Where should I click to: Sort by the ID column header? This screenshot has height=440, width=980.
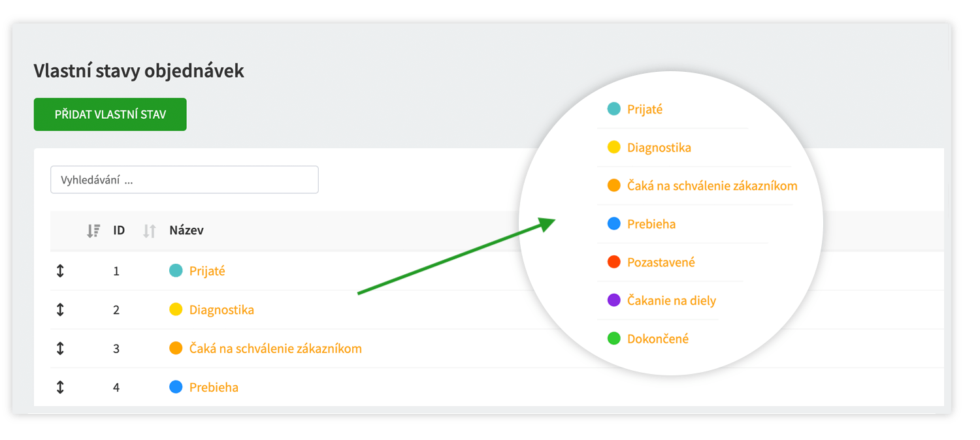[x=119, y=230]
